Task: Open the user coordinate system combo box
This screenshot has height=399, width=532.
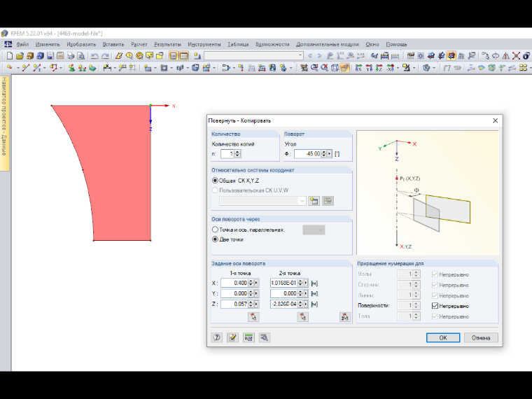Action: [x=263, y=201]
